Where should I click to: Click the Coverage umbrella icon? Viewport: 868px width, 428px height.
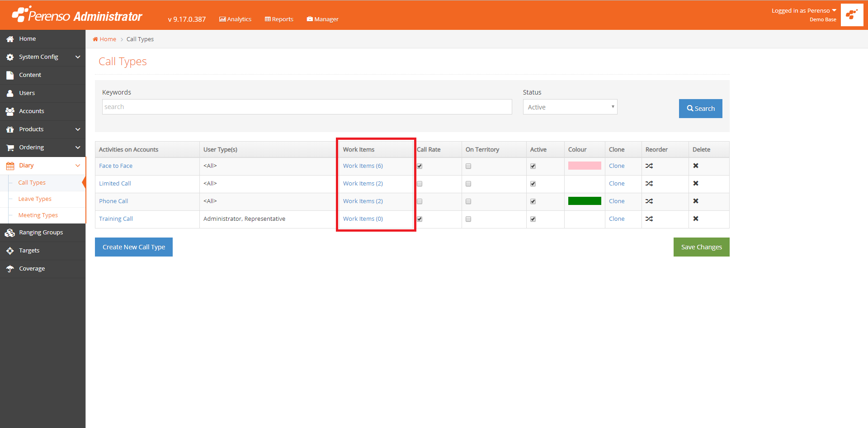(x=10, y=269)
